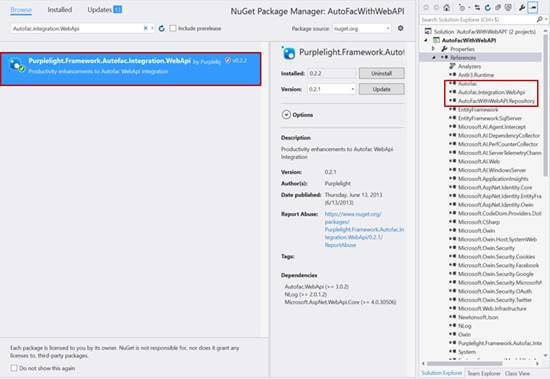Click the AutoFacWithWebAPI project icon

[436, 40]
